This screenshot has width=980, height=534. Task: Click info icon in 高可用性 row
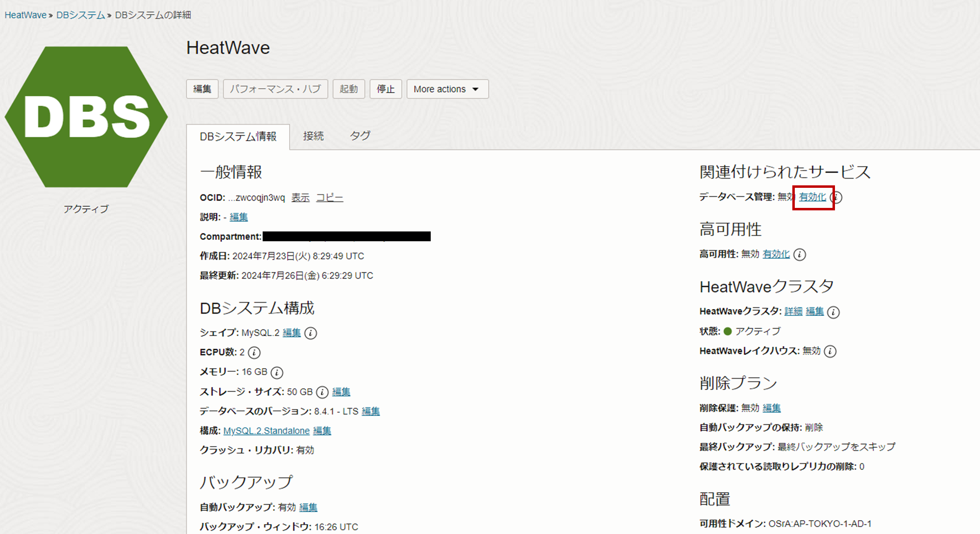tap(800, 254)
